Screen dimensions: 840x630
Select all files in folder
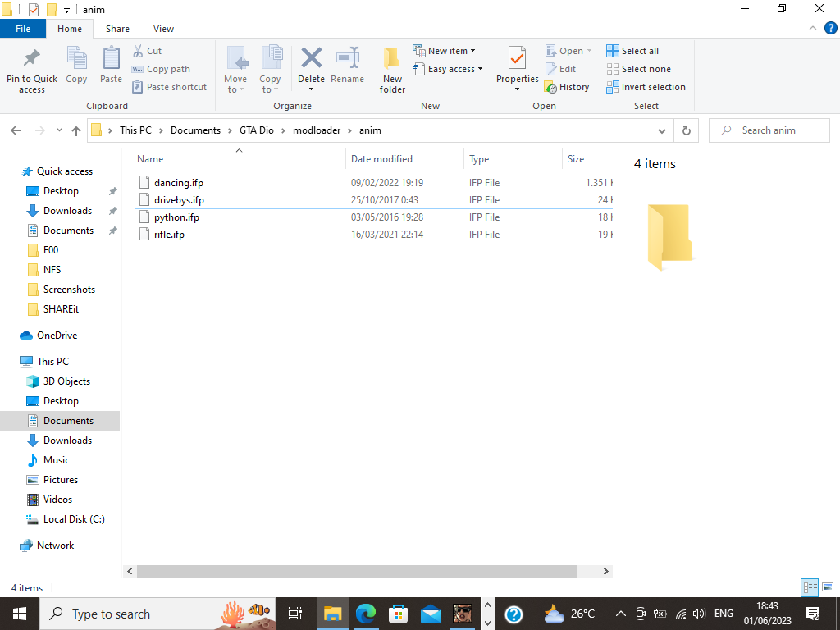pyautogui.click(x=632, y=51)
